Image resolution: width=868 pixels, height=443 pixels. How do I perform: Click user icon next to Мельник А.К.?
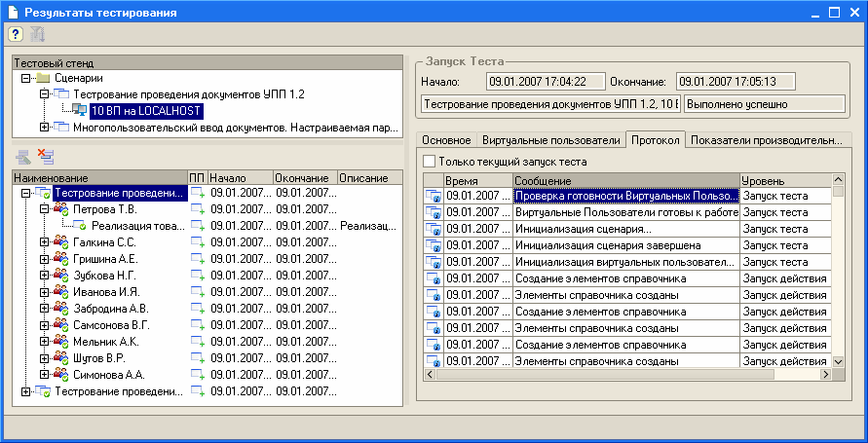click(x=61, y=342)
